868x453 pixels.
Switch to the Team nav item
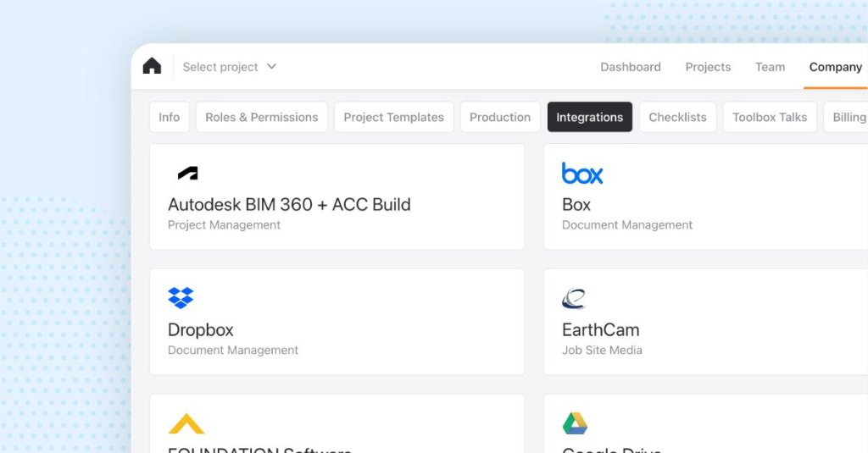770,67
